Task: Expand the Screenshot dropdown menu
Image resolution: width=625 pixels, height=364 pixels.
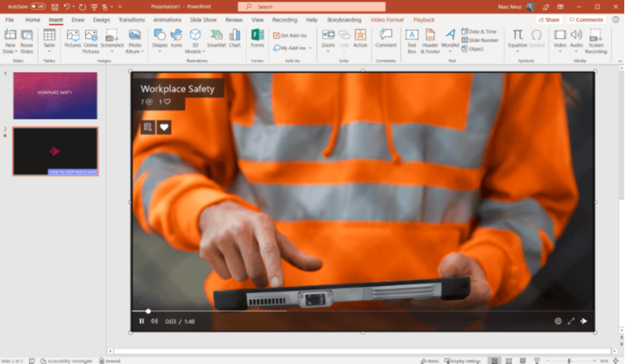Action: click(x=112, y=39)
